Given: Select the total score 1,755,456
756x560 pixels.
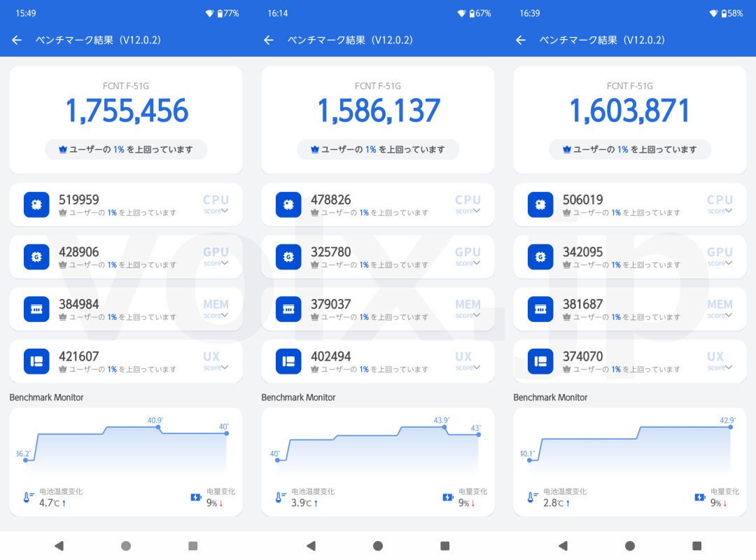Looking at the screenshot, I should (126, 111).
